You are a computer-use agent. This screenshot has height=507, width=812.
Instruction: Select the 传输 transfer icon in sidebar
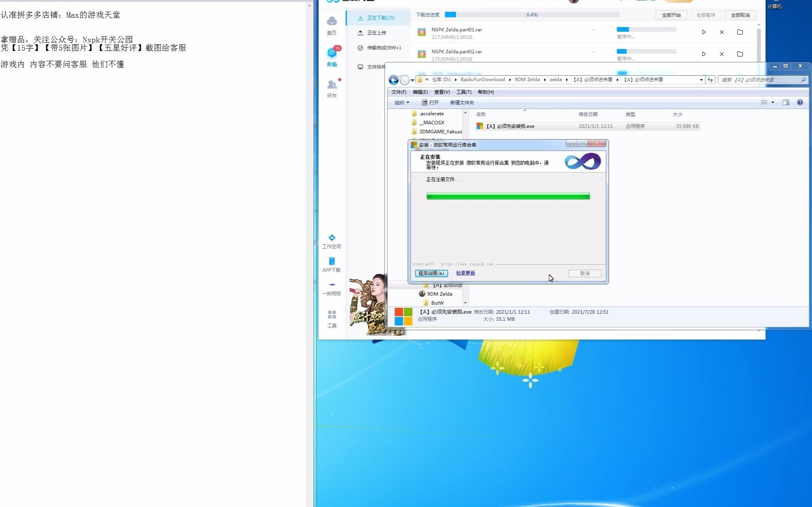tap(332, 57)
